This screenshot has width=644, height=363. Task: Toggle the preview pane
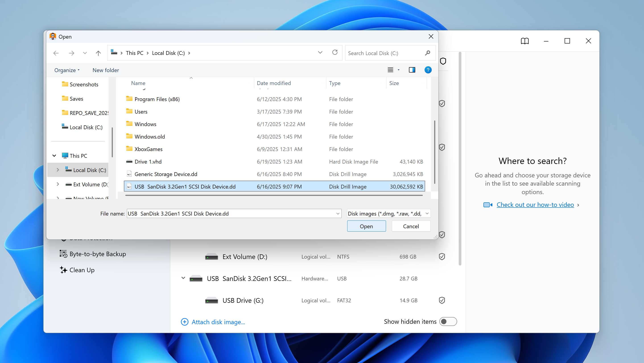coord(412,70)
